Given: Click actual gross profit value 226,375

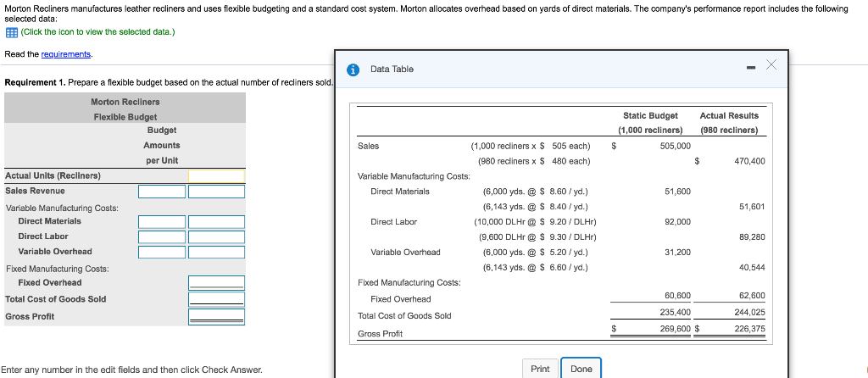Looking at the screenshot, I should (x=749, y=328).
